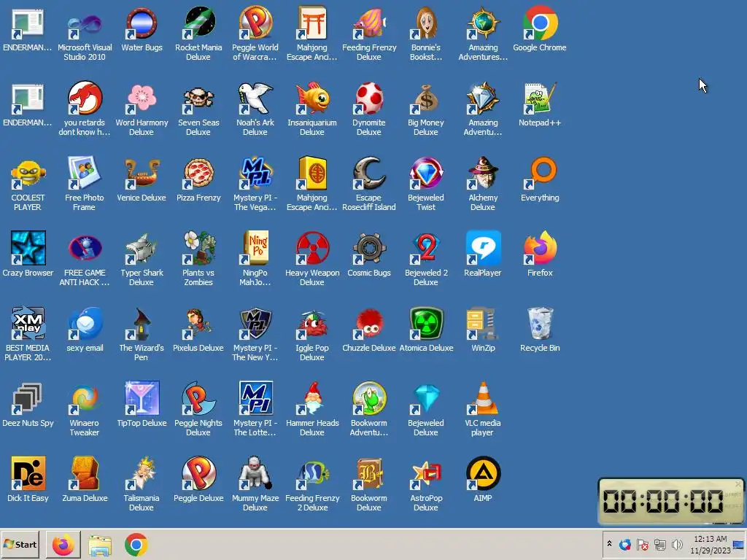
Task: Open Peggle World of Warcraft shortcut
Action: point(255,24)
